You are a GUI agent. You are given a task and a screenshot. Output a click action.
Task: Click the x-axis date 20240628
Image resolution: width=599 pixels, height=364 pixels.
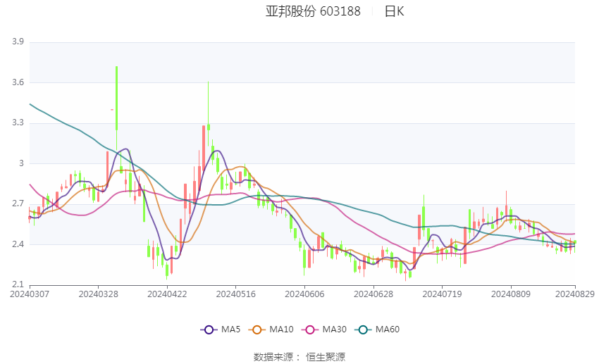373,294
